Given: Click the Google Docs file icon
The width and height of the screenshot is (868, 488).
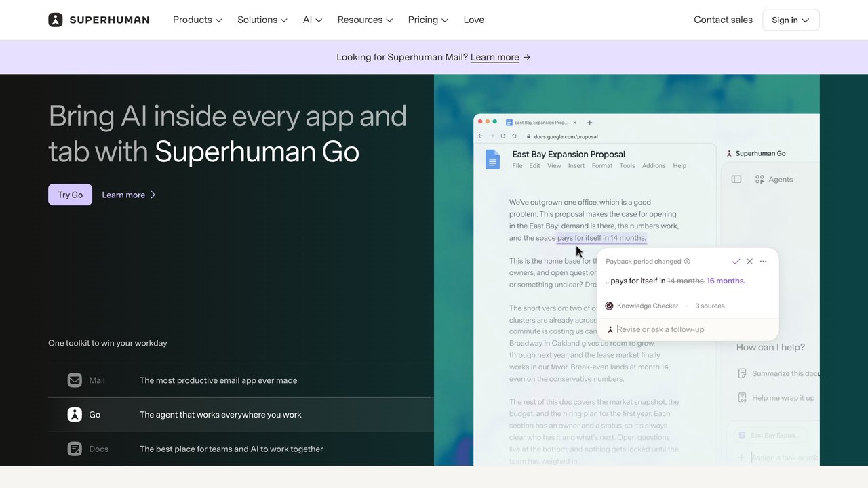Looking at the screenshot, I should [492, 159].
